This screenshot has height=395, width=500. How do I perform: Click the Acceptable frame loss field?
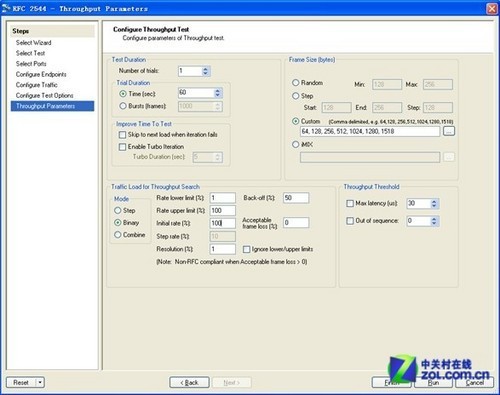pyautogui.click(x=296, y=223)
